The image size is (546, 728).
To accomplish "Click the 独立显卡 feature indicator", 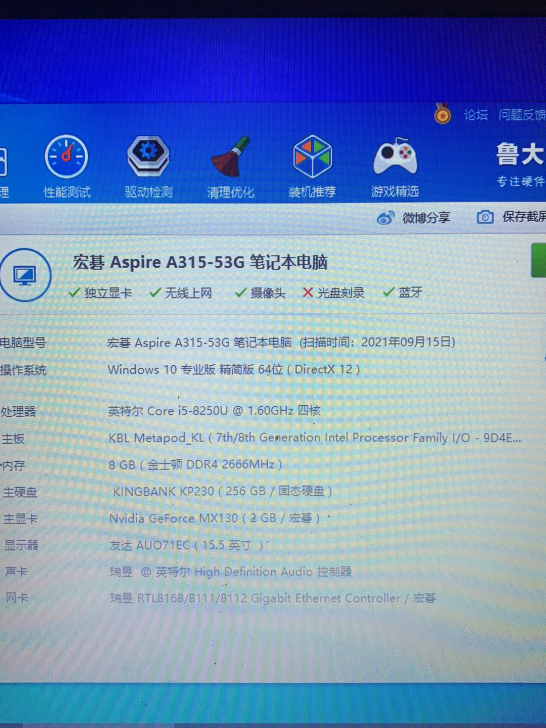I will click(100, 292).
